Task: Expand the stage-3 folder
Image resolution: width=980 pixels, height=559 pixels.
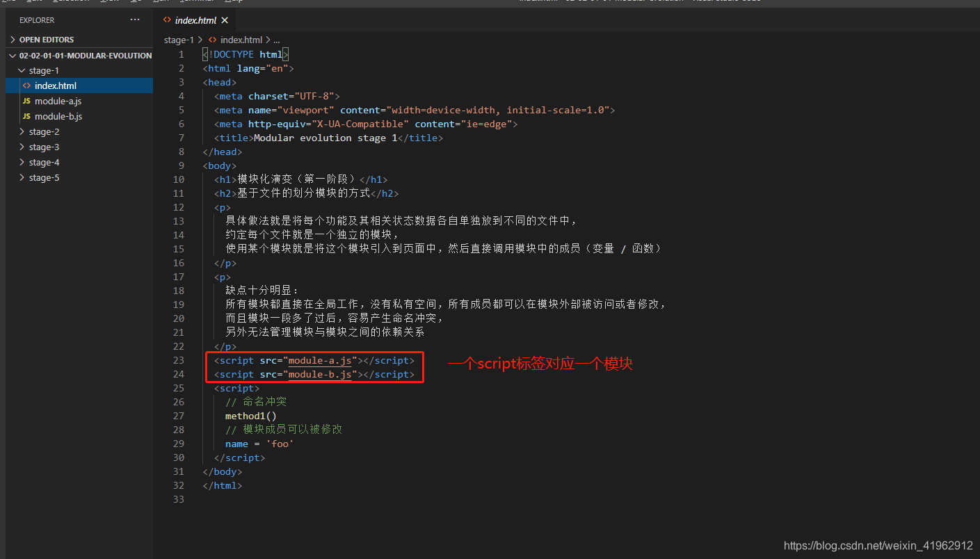Action: (79, 147)
